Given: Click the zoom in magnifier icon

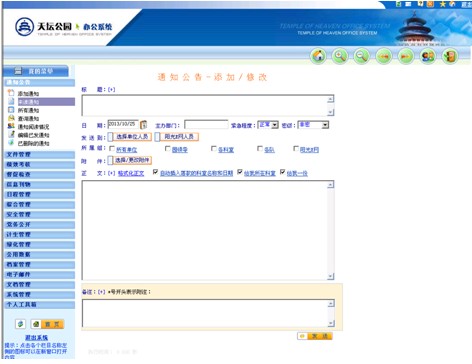Looking at the screenshot, I should point(340,56).
